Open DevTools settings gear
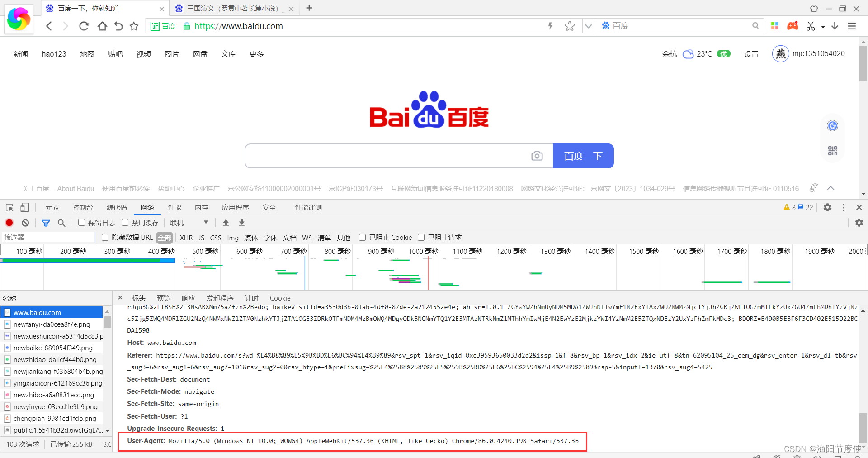The height and width of the screenshot is (458, 868). coord(827,207)
